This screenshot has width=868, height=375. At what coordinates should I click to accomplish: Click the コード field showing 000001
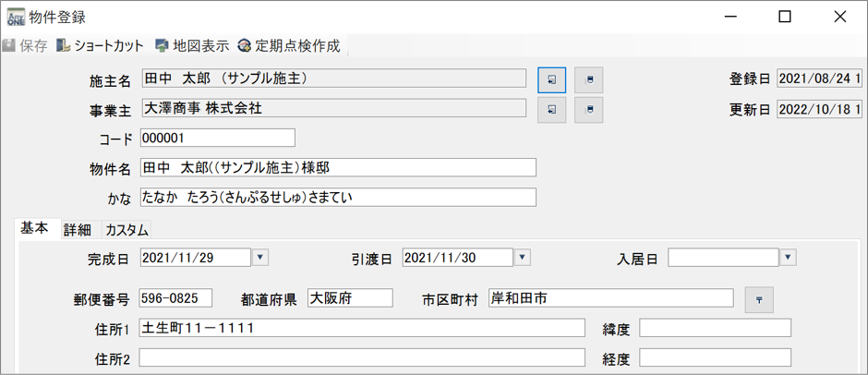coord(218,138)
